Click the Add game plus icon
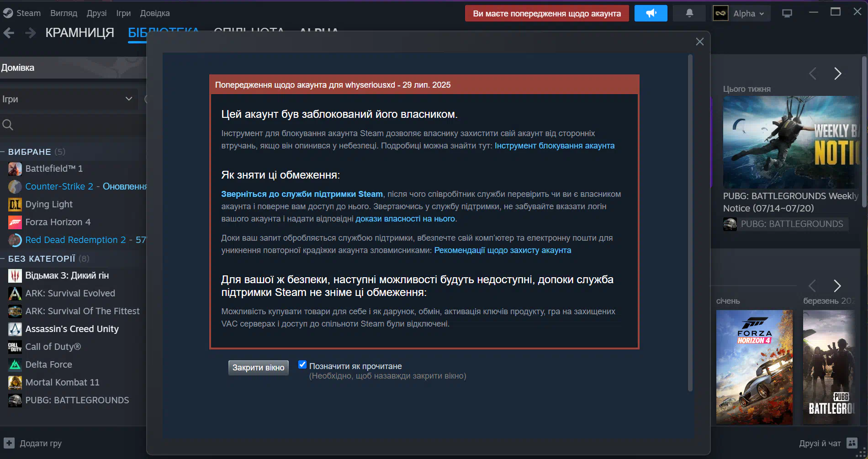The height and width of the screenshot is (459, 868). click(x=9, y=443)
